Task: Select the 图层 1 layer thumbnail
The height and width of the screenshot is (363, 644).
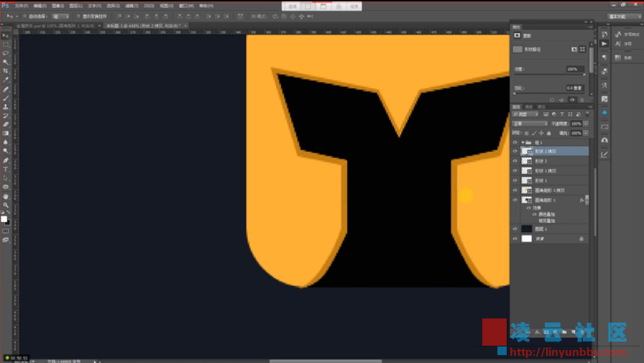Action: tap(527, 229)
